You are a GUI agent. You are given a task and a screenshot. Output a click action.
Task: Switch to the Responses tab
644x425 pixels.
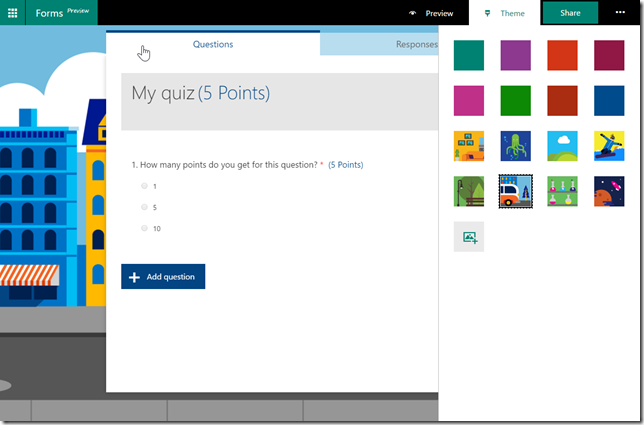tap(417, 44)
